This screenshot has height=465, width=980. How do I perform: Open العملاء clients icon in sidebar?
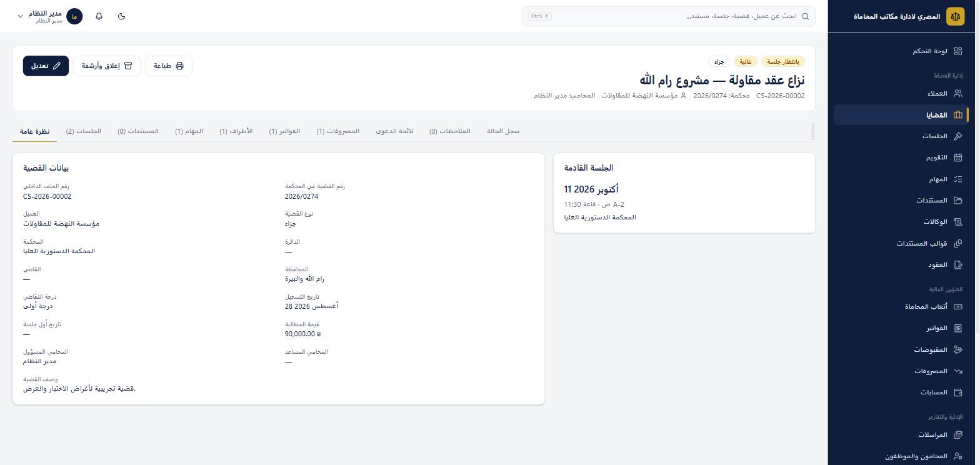(x=958, y=94)
